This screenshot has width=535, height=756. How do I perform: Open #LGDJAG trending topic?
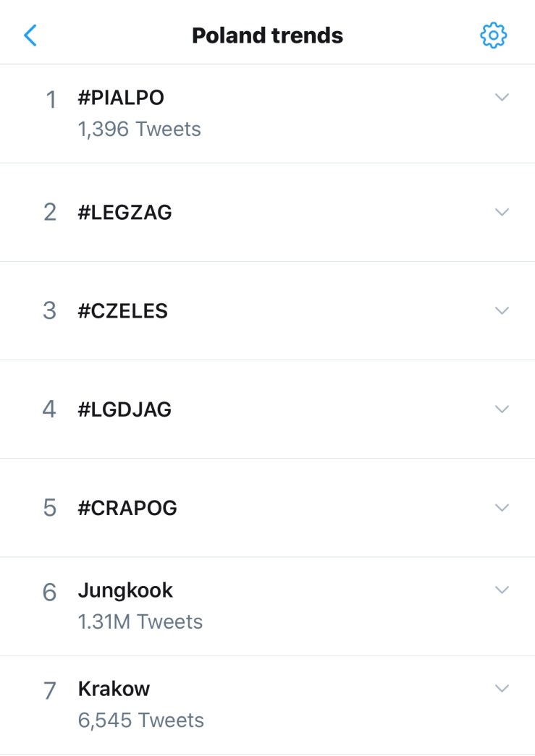[125, 409]
